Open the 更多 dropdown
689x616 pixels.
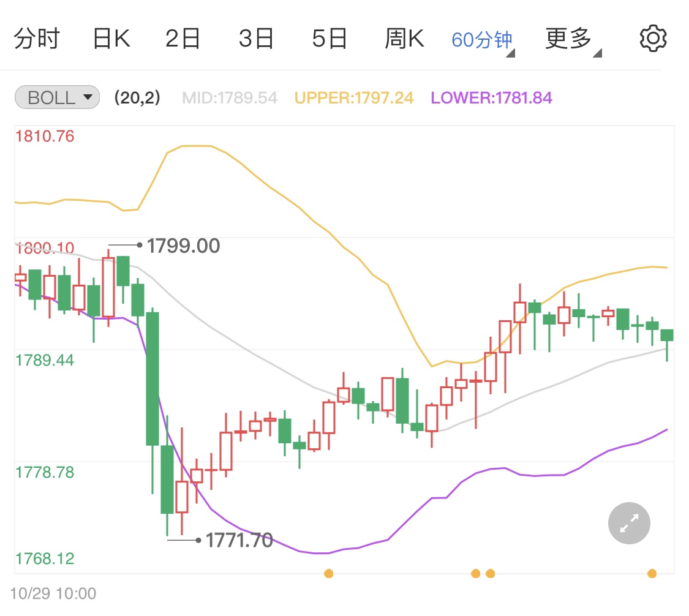pos(573,40)
